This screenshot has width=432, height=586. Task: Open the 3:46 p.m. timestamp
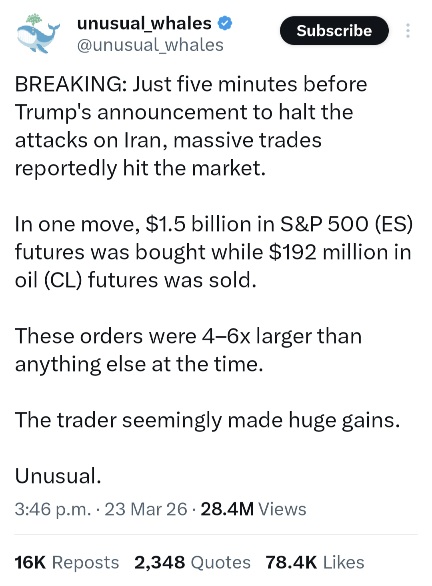(x=53, y=509)
